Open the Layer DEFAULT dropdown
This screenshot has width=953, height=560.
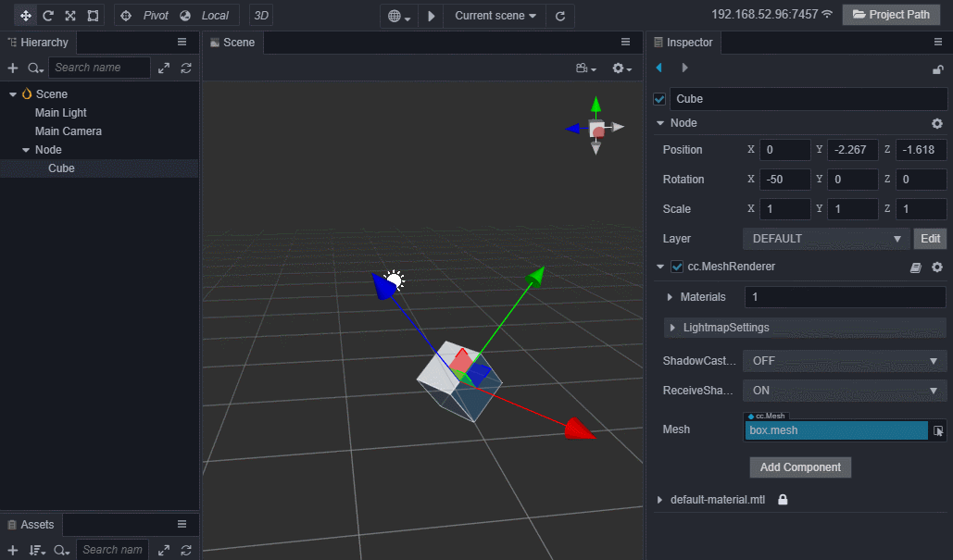(x=826, y=239)
